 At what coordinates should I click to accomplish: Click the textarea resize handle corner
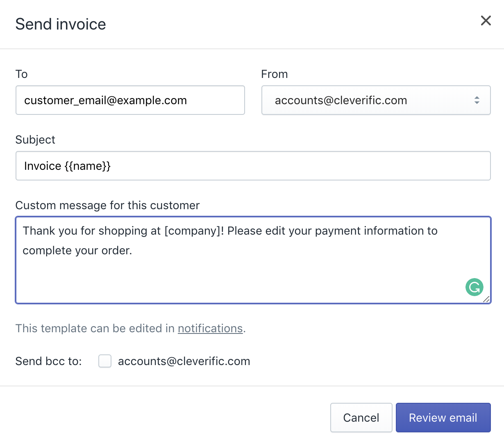coord(486,299)
